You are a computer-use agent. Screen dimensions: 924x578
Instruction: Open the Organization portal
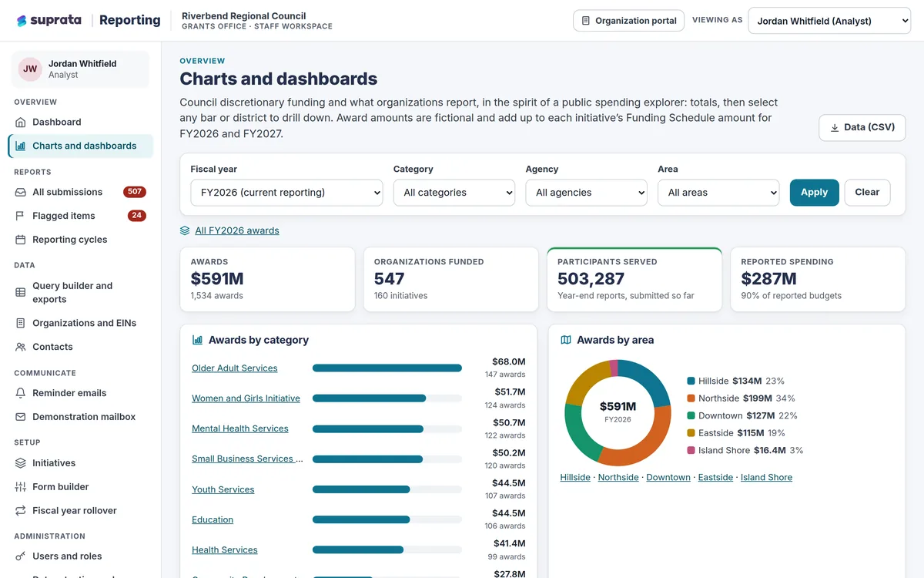[629, 21]
